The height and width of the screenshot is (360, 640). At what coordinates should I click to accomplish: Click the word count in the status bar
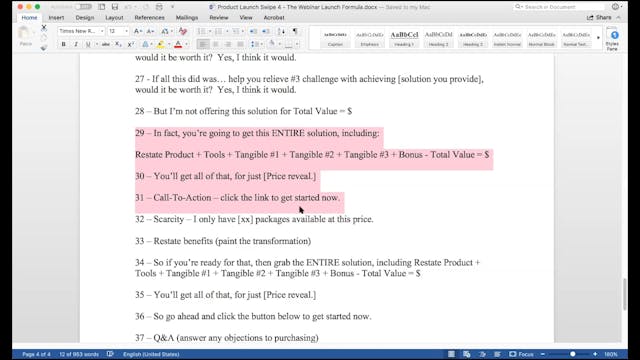(79, 354)
